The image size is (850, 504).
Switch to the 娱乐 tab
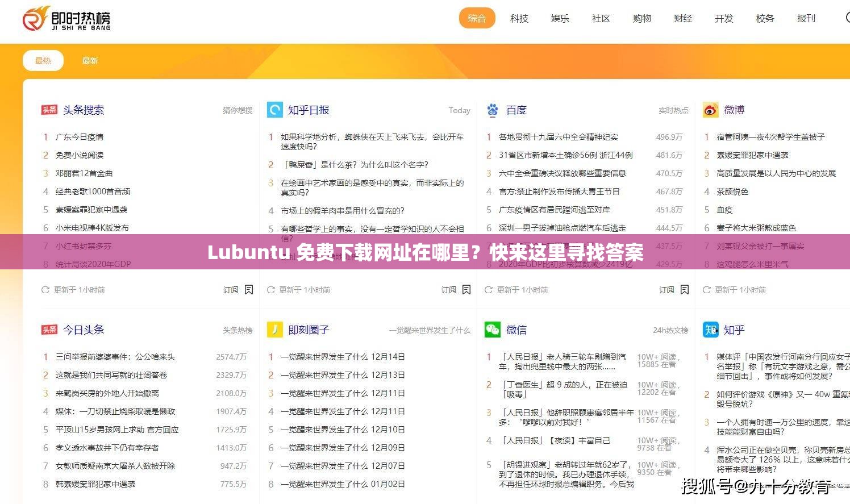(x=560, y=18)
